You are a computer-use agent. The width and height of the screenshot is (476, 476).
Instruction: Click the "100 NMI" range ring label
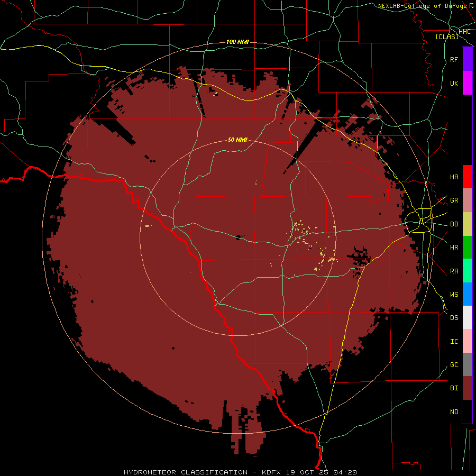click(237, 42)
